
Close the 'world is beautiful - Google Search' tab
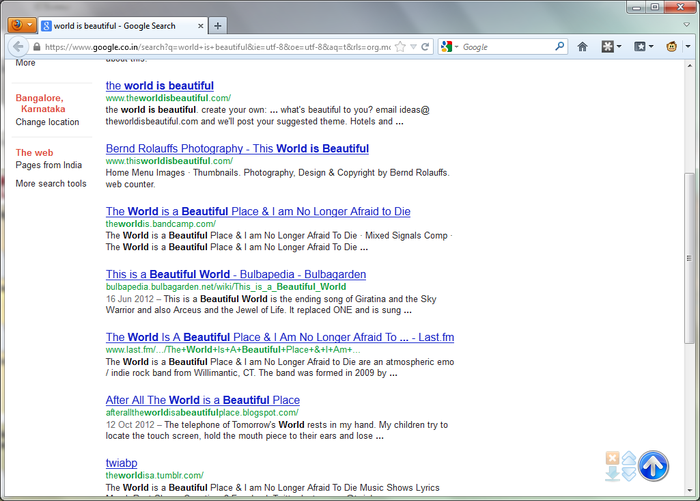(x=201, y=26)
